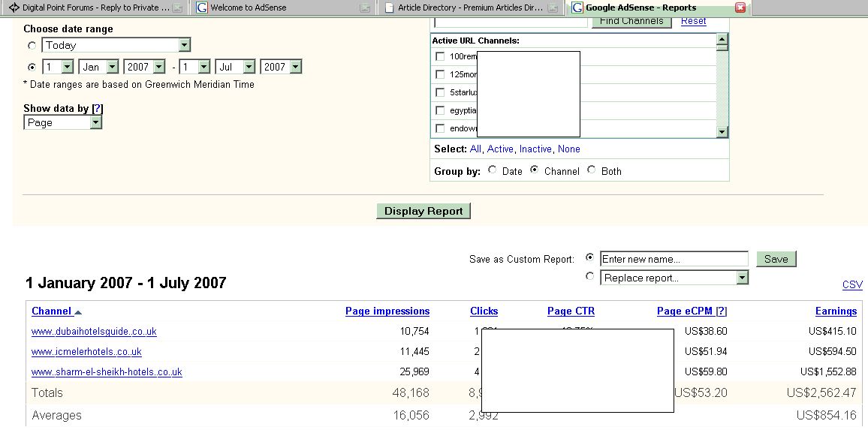Sort by Clicks column header
Screen dimensions: 868x436
(x=484, y=311)
